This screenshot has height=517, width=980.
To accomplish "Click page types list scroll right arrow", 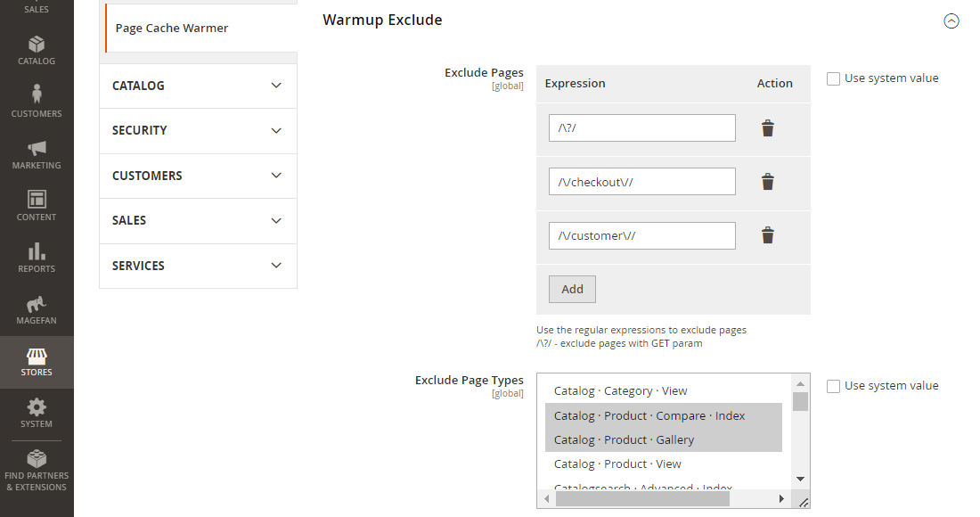I will click(x=781, y=499).
